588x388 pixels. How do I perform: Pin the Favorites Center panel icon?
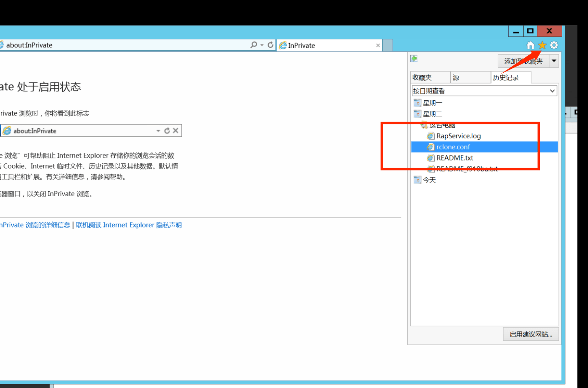click(x=414, y=59)
